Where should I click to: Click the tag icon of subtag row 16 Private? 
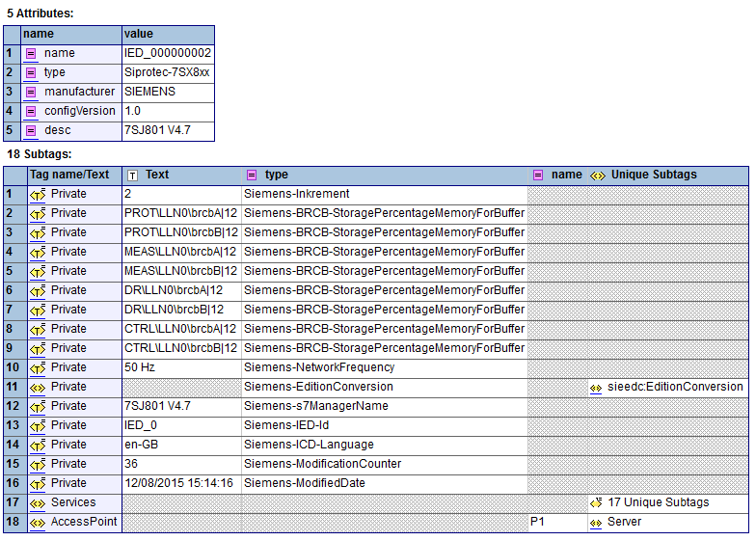click(x=38, y=484)
